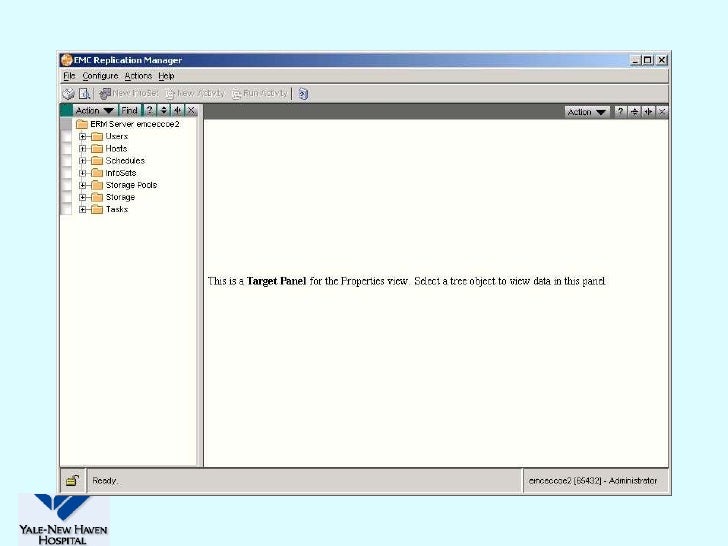Image resolution: width=728 pixels, height=546 pixels.
Task: Click the padlock icon in status bar
Action: [x=72, y=481]
